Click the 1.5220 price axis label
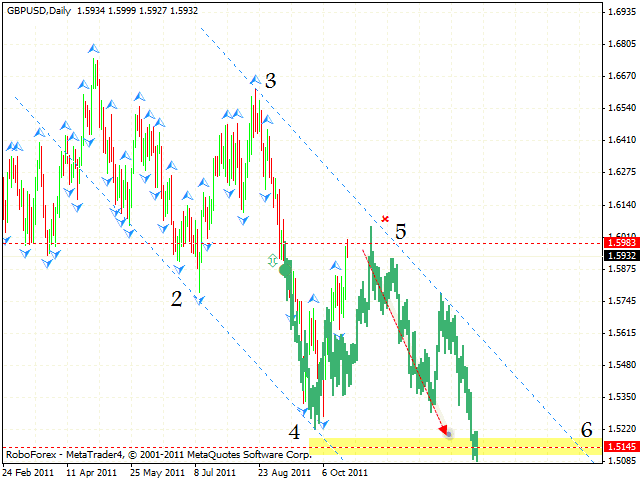This screenshot has height=480, width=640. pos(622,429)
